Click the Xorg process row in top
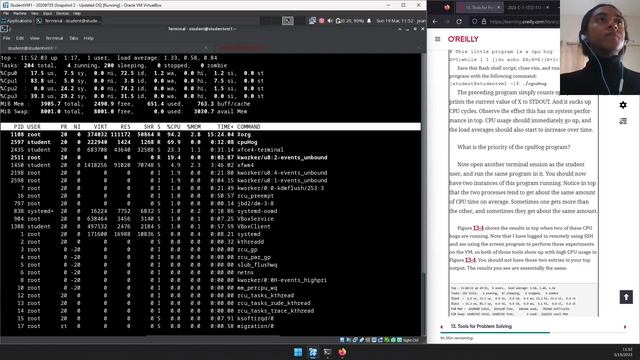Viewport: 640px width, 360px height. coord(210,134)
